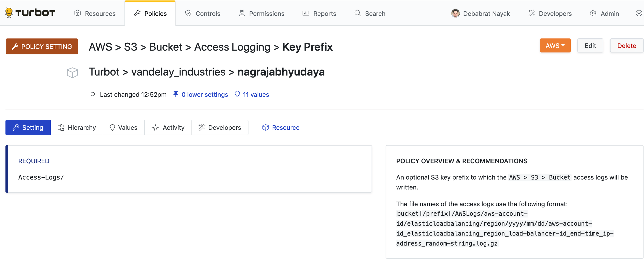Image resolution: width=644 pixels, height=260 pixels.
Task: Switch to the Hierarchy tab
Action: pos(77,128)
